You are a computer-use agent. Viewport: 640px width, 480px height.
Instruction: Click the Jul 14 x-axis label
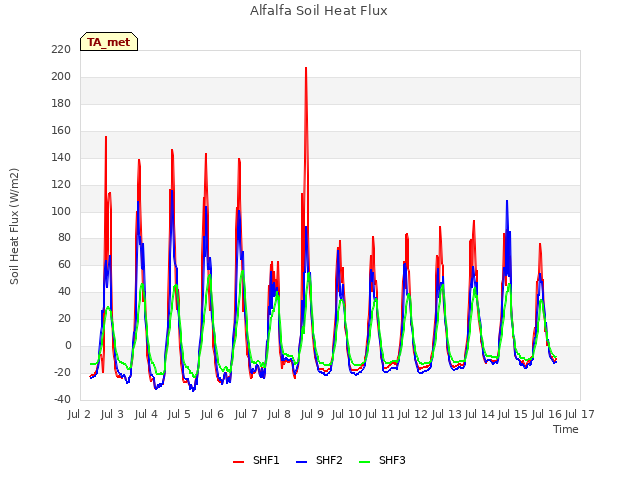480,414
